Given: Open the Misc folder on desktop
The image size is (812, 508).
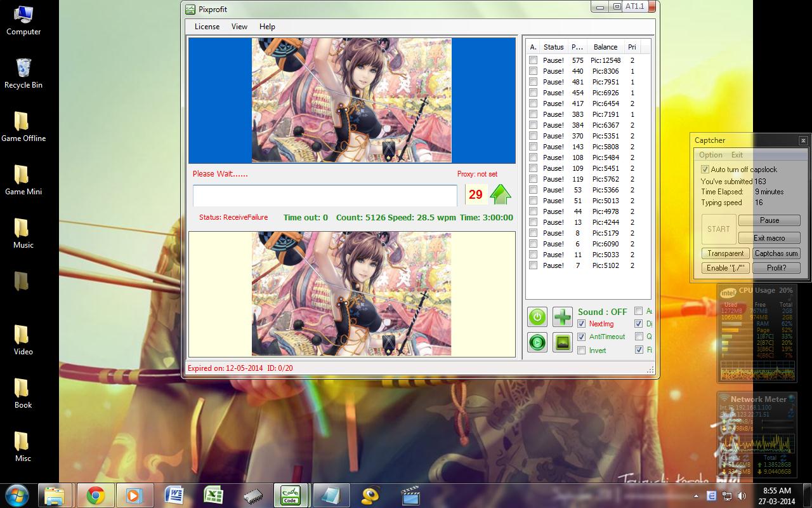Looking at the screenshot, I should point(23,446).
